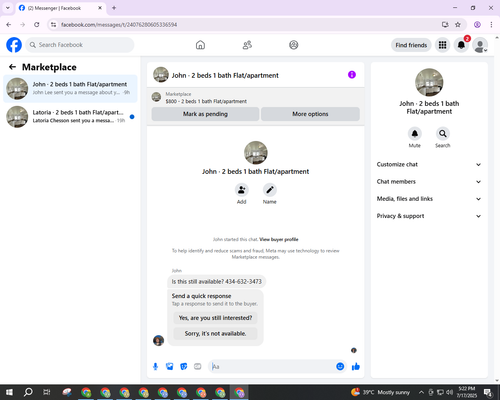Viewport: 500px width, 400px height.
Task: Send a thumbs up like
Action: tap(356, 367)
